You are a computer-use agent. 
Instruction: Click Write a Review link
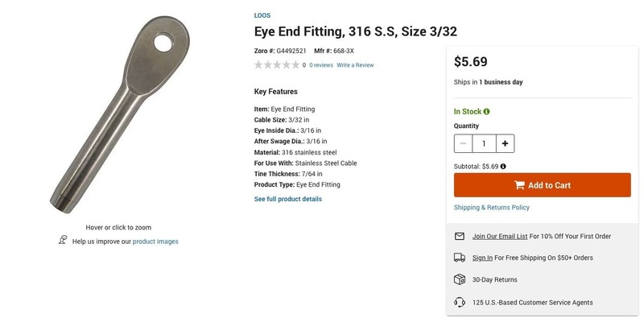tap(355, 65)
